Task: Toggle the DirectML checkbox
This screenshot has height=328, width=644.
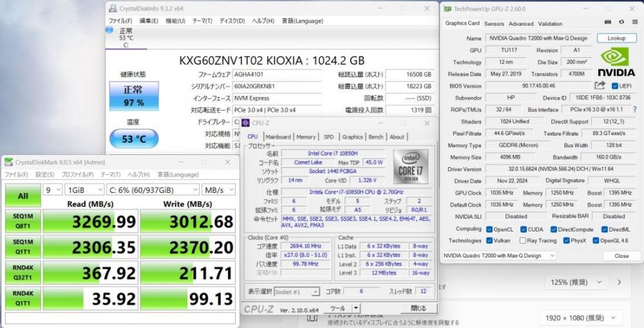Action: point(605,229)
